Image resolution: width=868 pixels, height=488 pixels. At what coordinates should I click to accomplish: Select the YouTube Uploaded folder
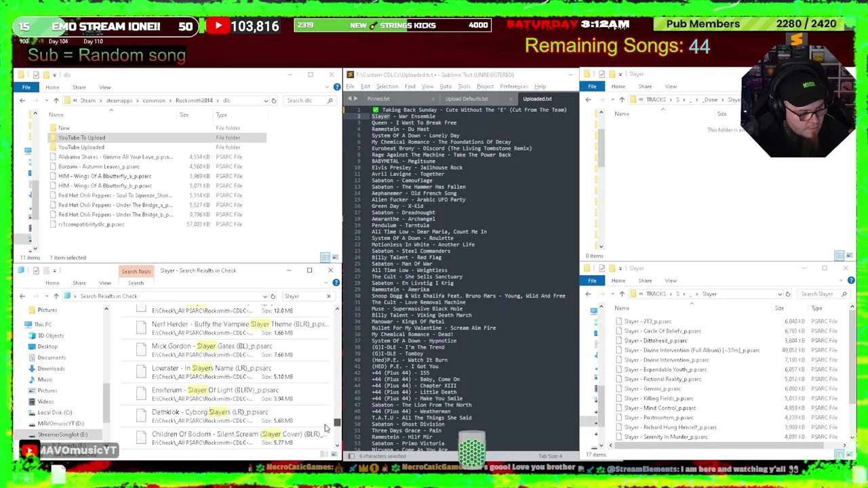click(81, 147)
